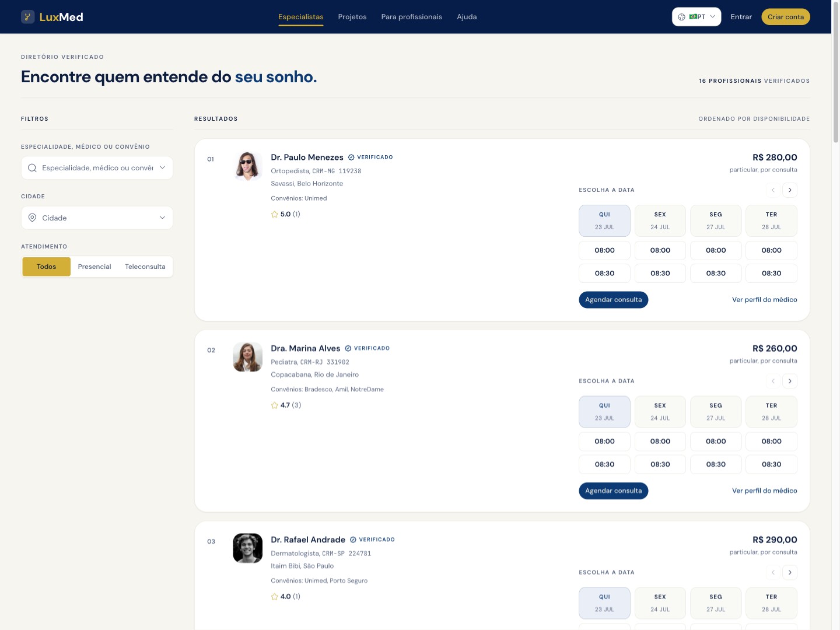Click Dr. Rafael Andrade profile photo
The width and height of the screenshot is (840, 630).
point(248,548)
